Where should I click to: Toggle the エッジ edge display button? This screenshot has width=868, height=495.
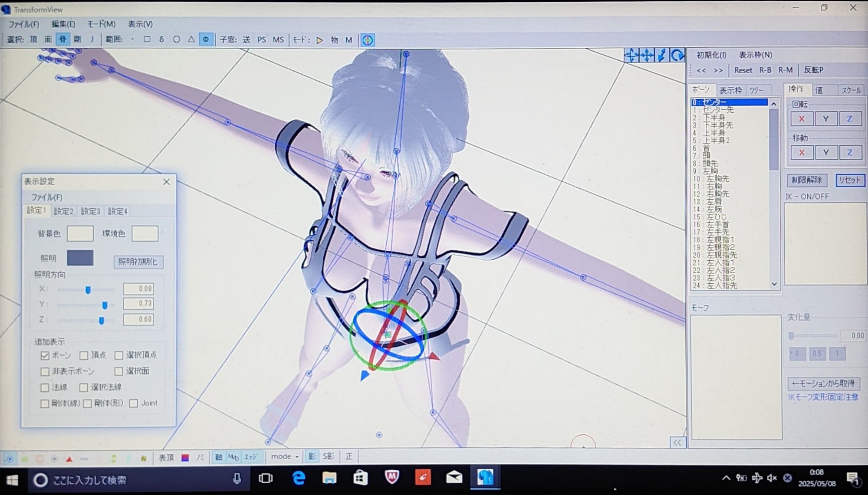click(x=251, y=457)
